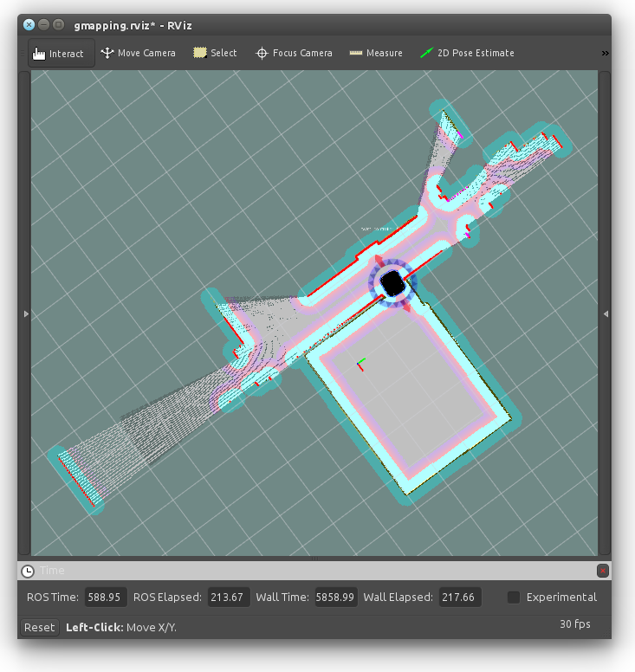Pick the Measure ruler tool
635x672 pixels.
(x=376, y=54)
